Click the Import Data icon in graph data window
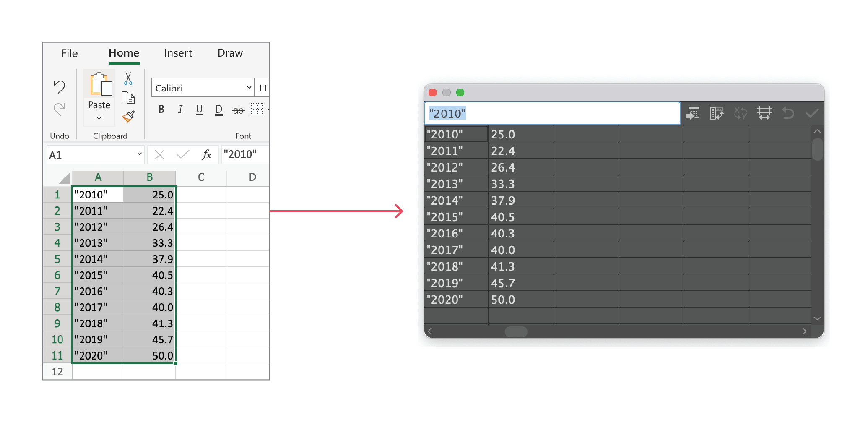This screenshot has height=425, width=868. (x=693, y=113)
